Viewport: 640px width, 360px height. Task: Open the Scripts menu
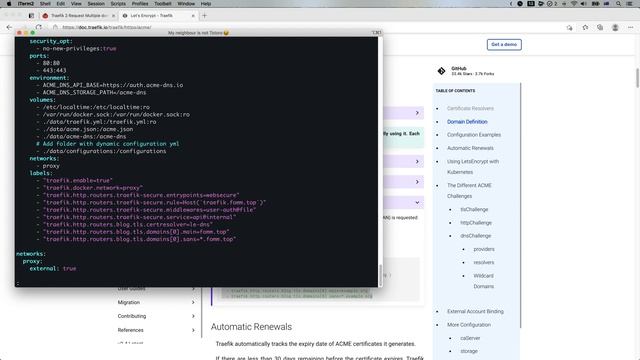point(118,4)
